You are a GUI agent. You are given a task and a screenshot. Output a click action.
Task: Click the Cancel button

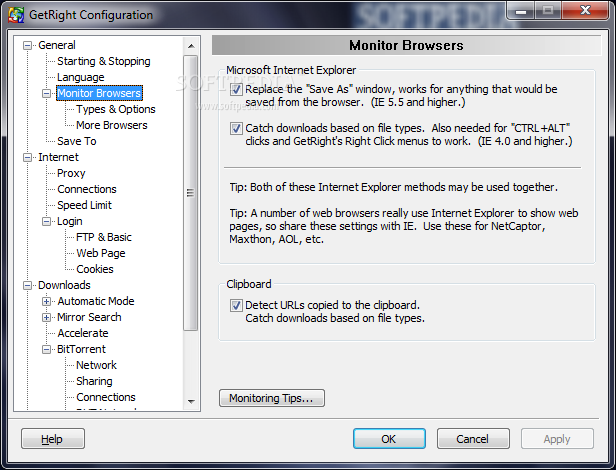(473, 439)
